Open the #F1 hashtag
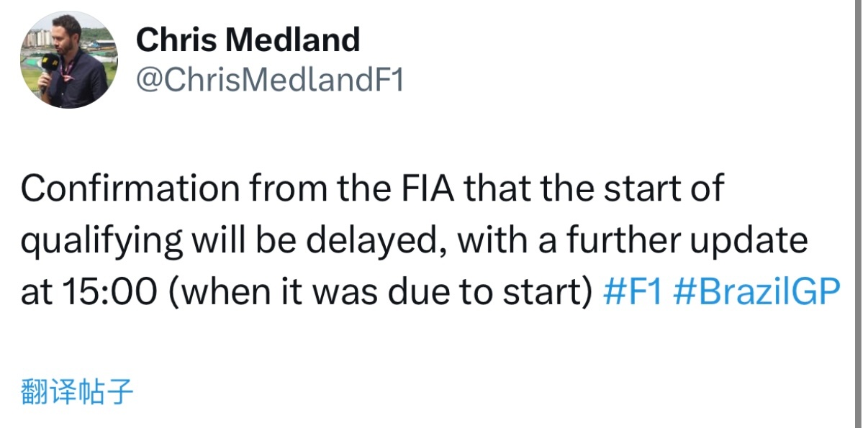This screenshot has width=868, height=428. coord(632,293)
